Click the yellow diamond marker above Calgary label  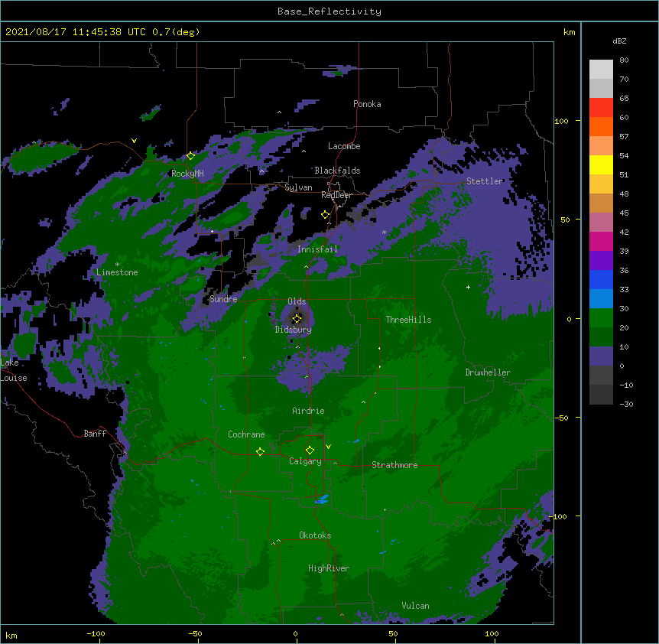(310, 450)
